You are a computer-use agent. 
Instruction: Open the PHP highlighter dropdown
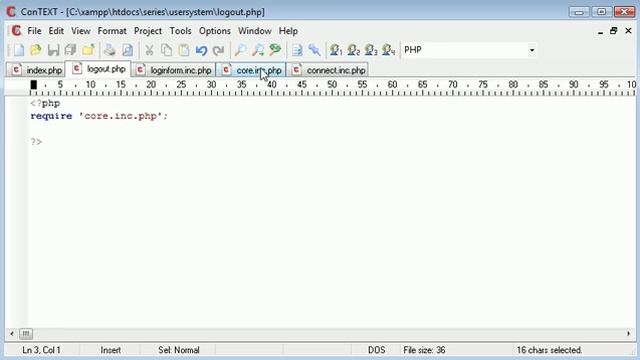pos(531,50)
